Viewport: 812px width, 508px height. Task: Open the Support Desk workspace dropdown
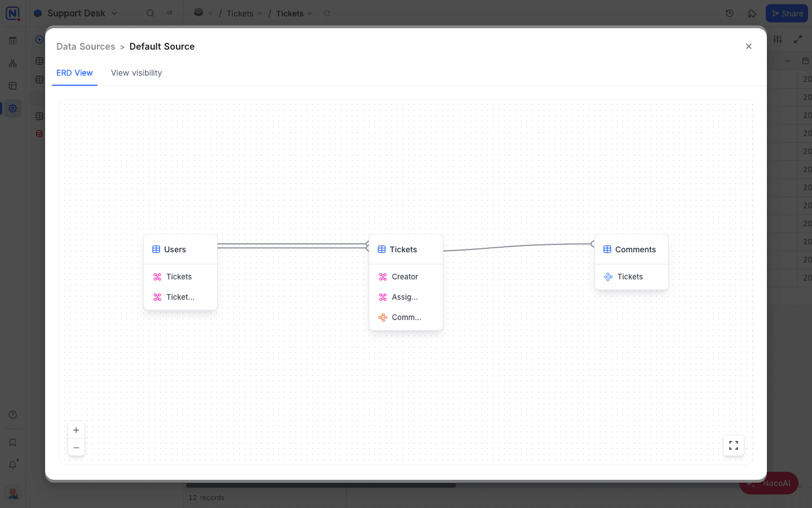(x=76, y=13)
